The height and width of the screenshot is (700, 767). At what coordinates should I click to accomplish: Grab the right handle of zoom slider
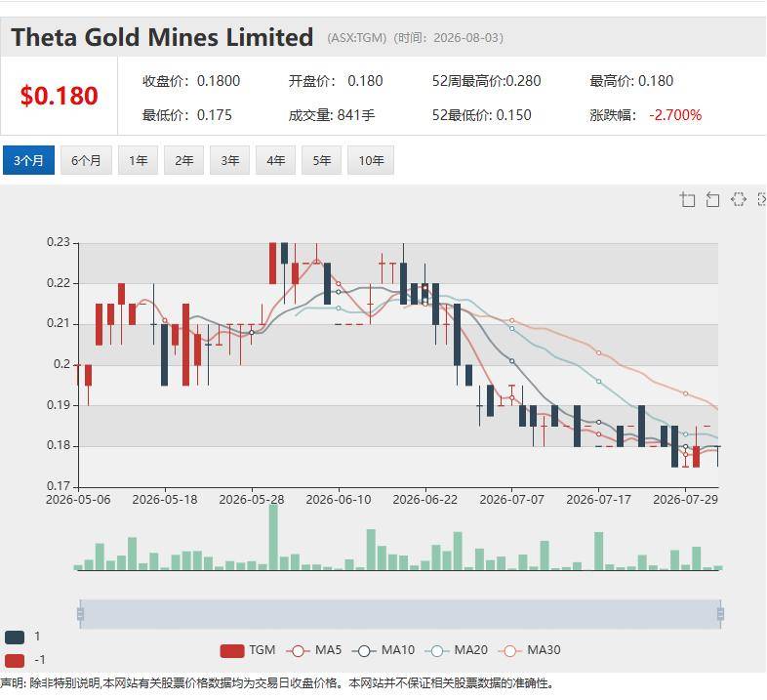[720, 614]
